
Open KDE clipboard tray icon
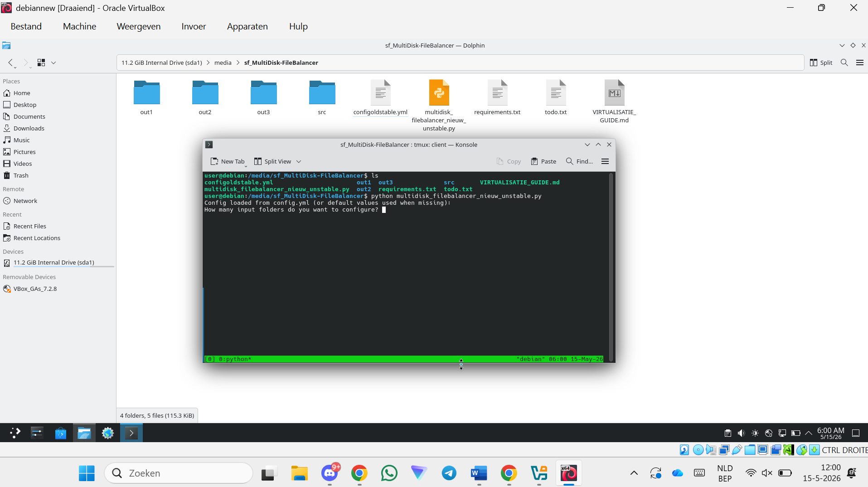(x=727, y=433)
